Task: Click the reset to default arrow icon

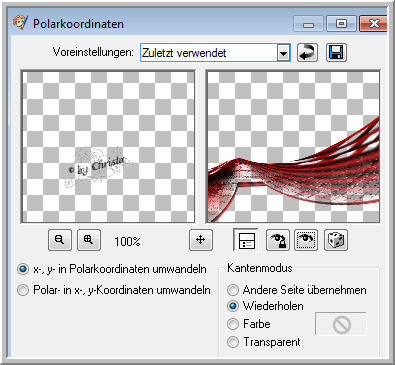Action: pos(307,53)
